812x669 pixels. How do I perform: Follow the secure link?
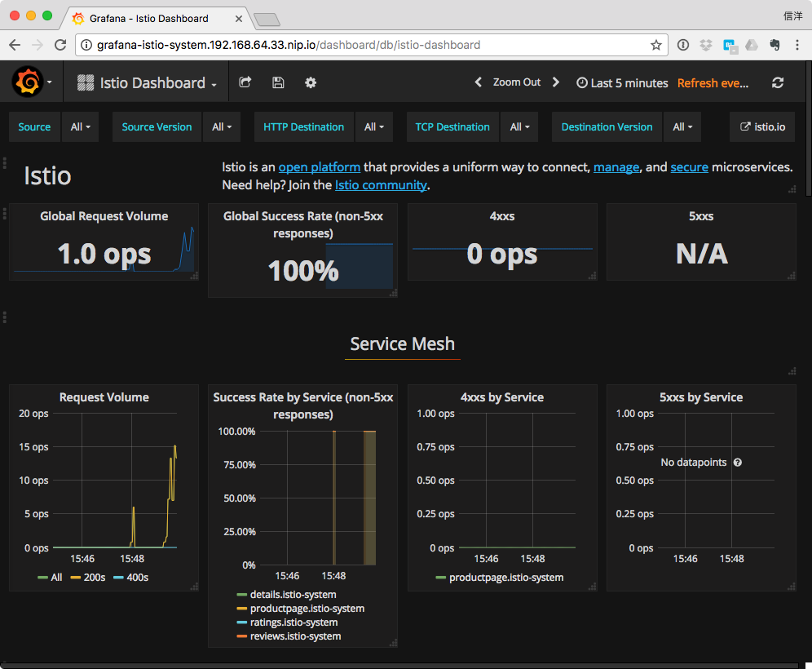coord(689,167)
